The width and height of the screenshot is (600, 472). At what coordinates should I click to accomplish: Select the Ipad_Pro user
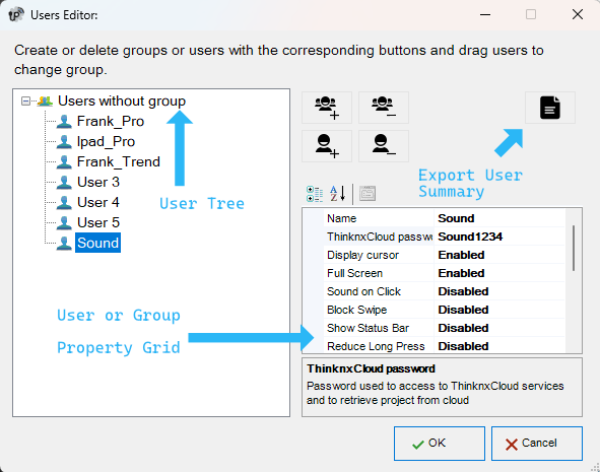[x=106, y=142]
